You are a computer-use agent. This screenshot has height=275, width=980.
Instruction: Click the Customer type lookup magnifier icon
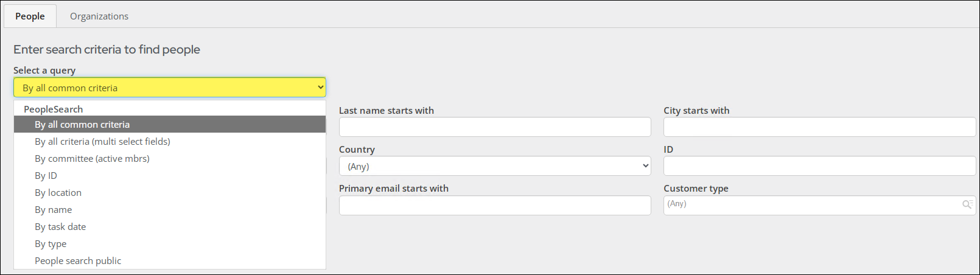point(967,204)
